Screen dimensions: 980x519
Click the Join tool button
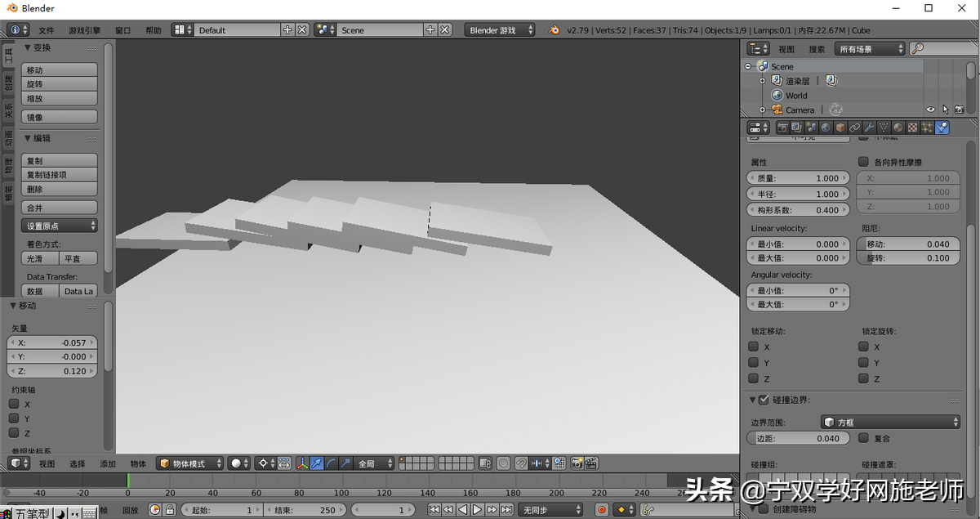pos(60,208)
